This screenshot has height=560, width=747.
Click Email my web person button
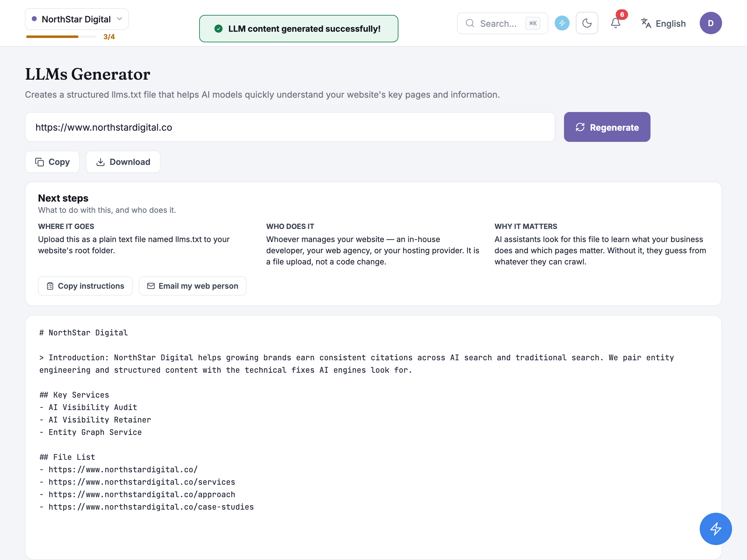click(x=192, y=286)
